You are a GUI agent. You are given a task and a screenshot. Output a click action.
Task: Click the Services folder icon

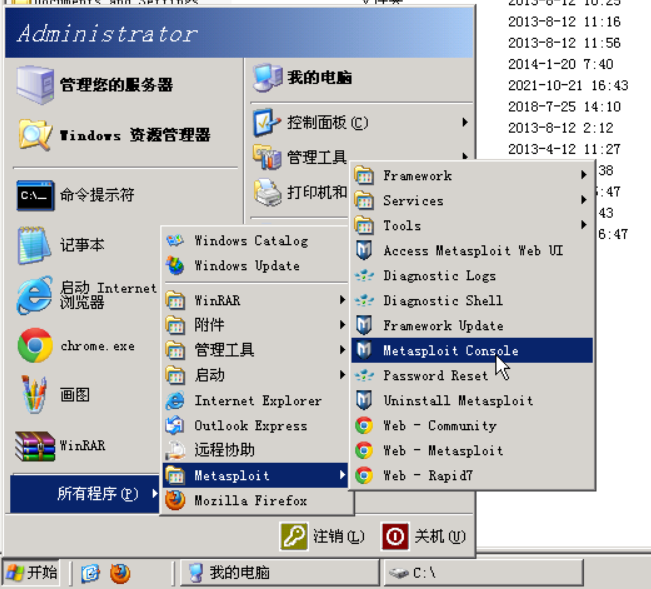coord(364,200)
